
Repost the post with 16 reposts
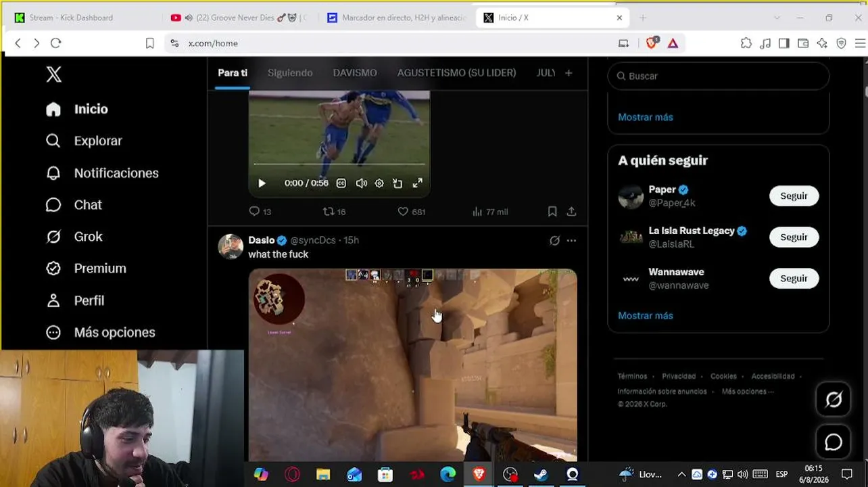334,212
